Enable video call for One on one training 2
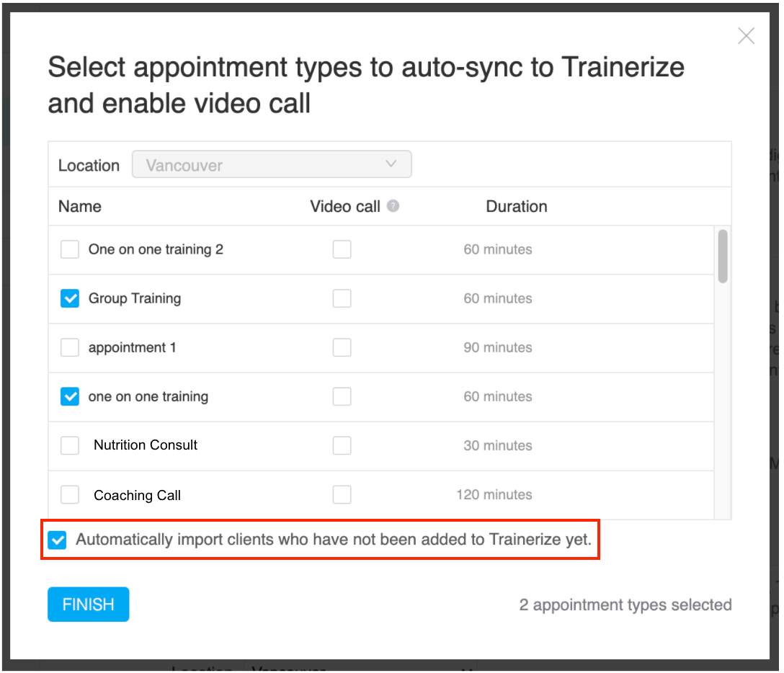 (342, 249)
